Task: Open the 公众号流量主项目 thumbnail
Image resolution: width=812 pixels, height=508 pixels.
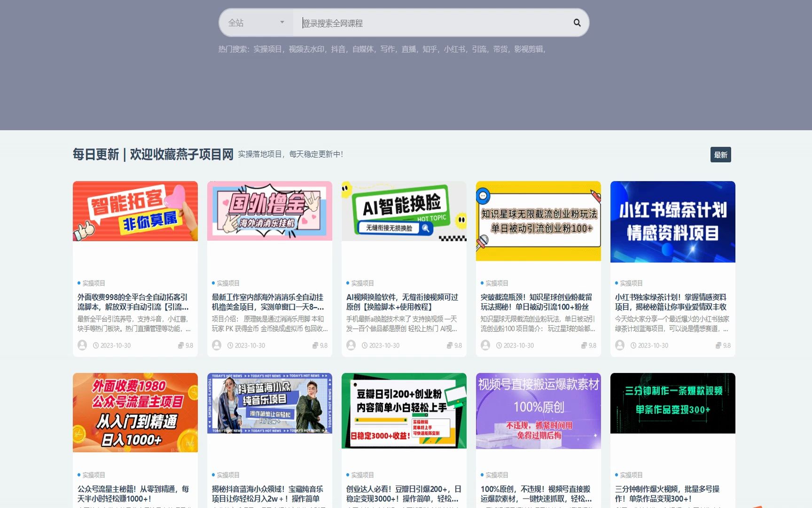Action: coord(135,413)
